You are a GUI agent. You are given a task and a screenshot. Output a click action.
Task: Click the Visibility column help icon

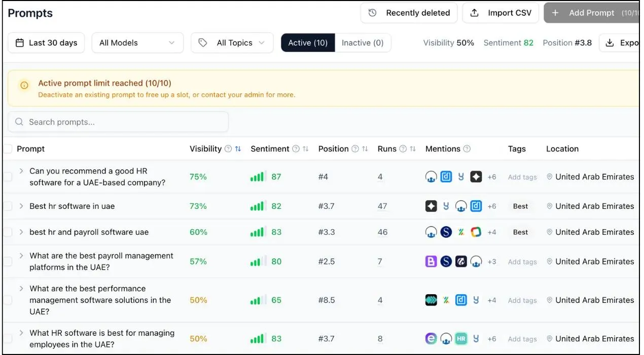pos(228,149)
